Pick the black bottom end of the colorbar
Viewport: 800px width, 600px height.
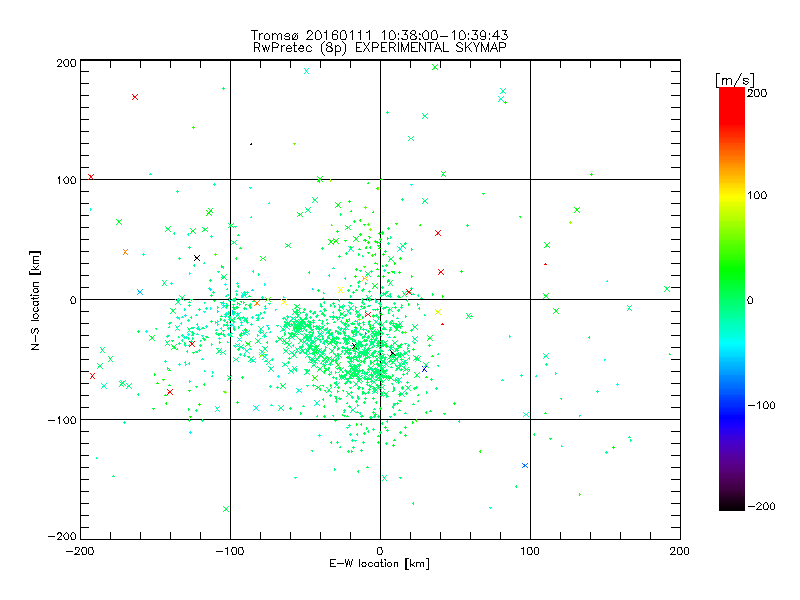click(x=732, y=503)
